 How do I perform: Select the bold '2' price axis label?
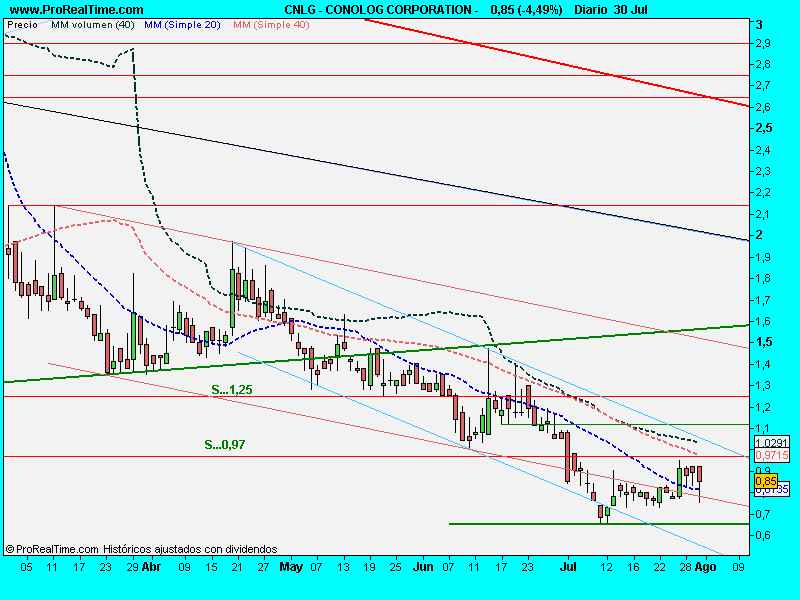(759, 235)
